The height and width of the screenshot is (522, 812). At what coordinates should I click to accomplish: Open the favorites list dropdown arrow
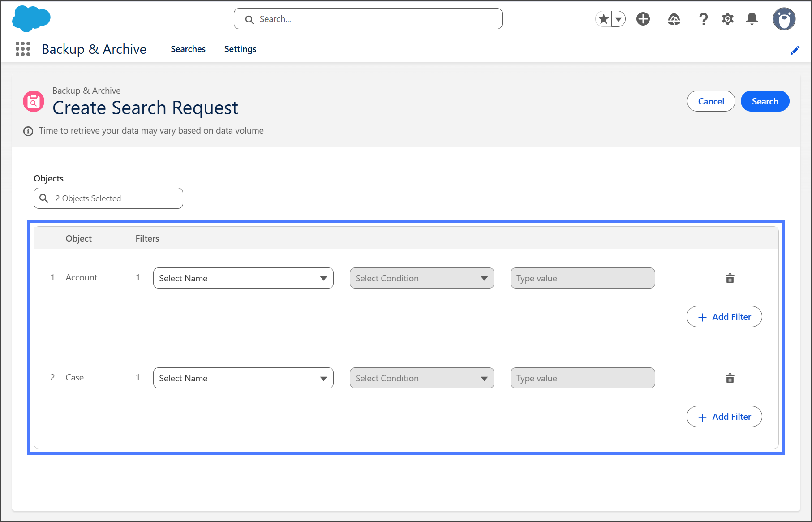pyautogui.click(x=619, y=19)
